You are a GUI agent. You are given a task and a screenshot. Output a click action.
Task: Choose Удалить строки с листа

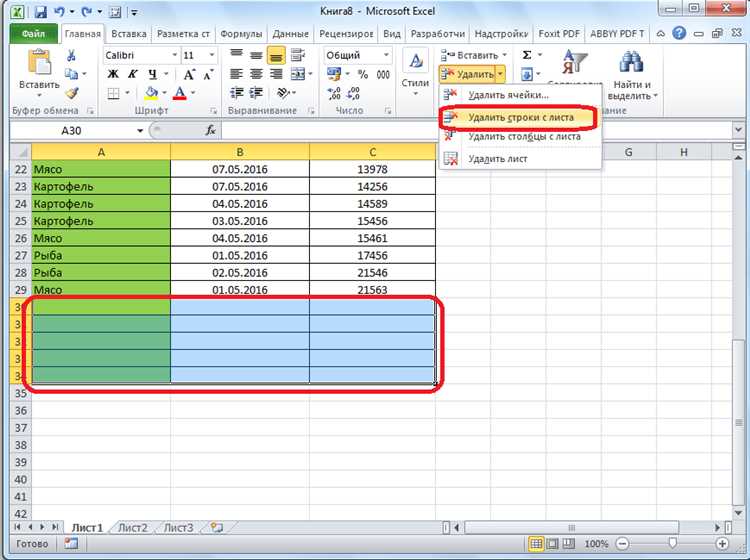(518, 118)
